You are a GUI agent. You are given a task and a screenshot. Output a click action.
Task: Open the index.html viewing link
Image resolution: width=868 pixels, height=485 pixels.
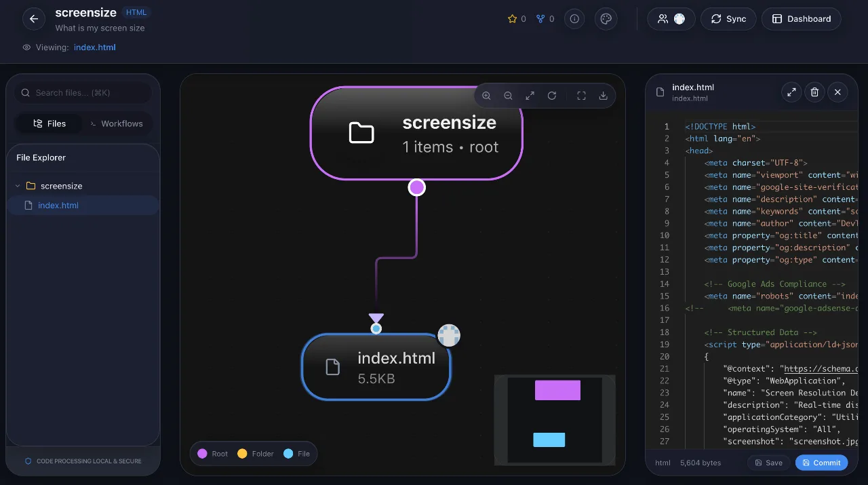[x=95, y=47]
